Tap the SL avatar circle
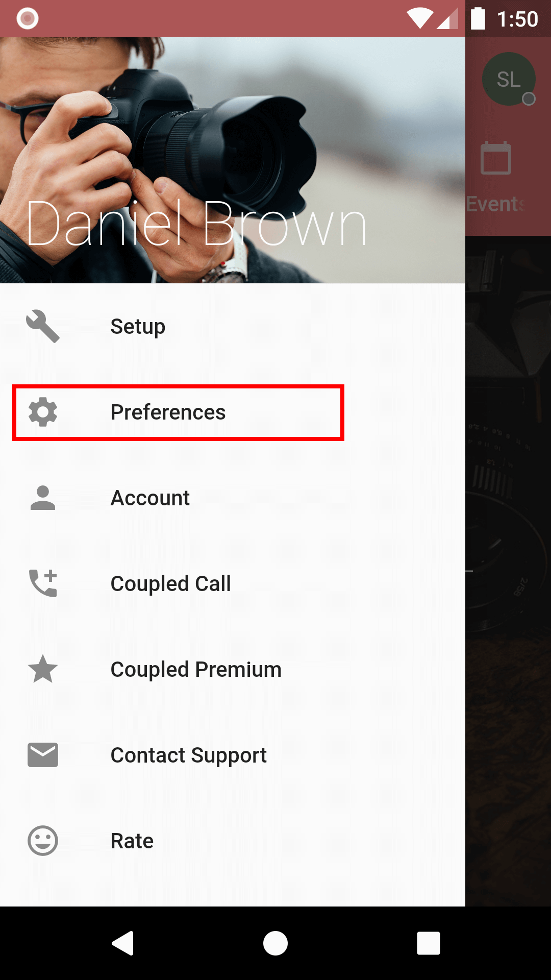This screenshot has width=551, height=980. (x=509, y=79)
